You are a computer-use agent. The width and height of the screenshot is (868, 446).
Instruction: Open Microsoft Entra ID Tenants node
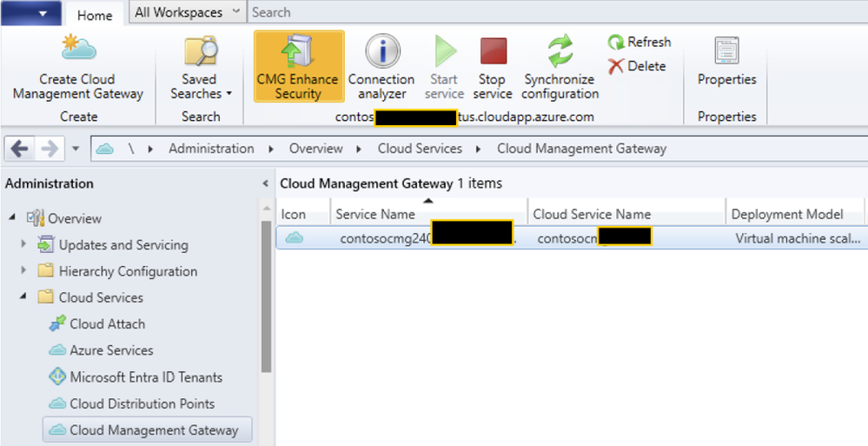point(146,377)
